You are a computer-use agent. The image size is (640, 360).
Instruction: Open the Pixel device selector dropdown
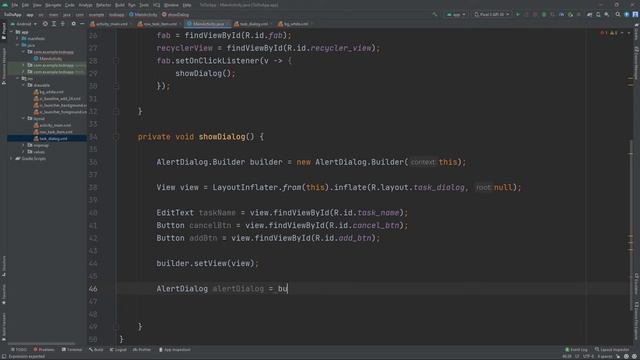pos(492,14)
